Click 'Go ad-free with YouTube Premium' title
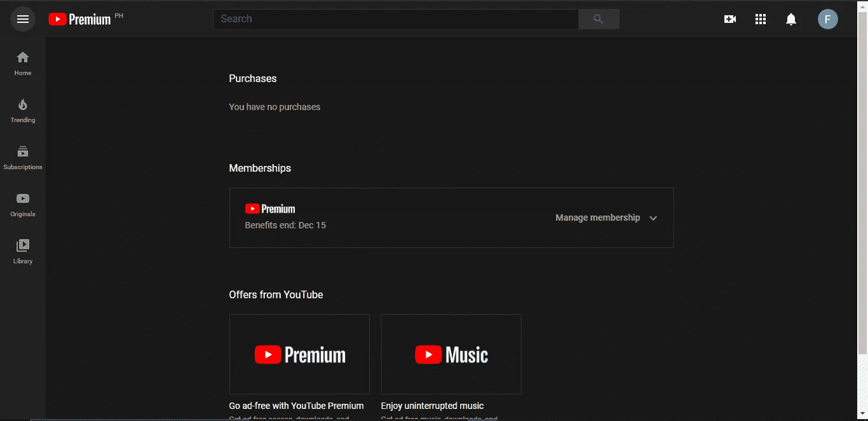The image size is (868, 421). pyautogui.click(x=296, y=406)
